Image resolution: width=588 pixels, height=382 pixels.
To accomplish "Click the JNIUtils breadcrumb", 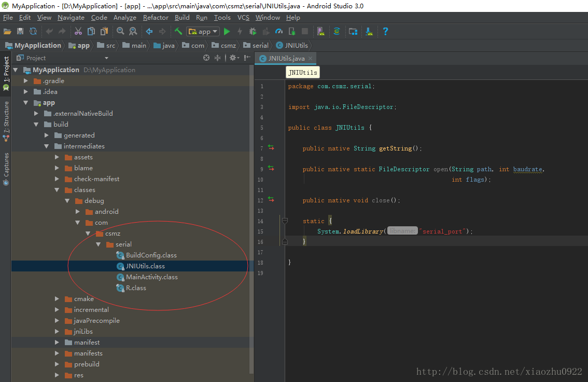I will [292, 45].
